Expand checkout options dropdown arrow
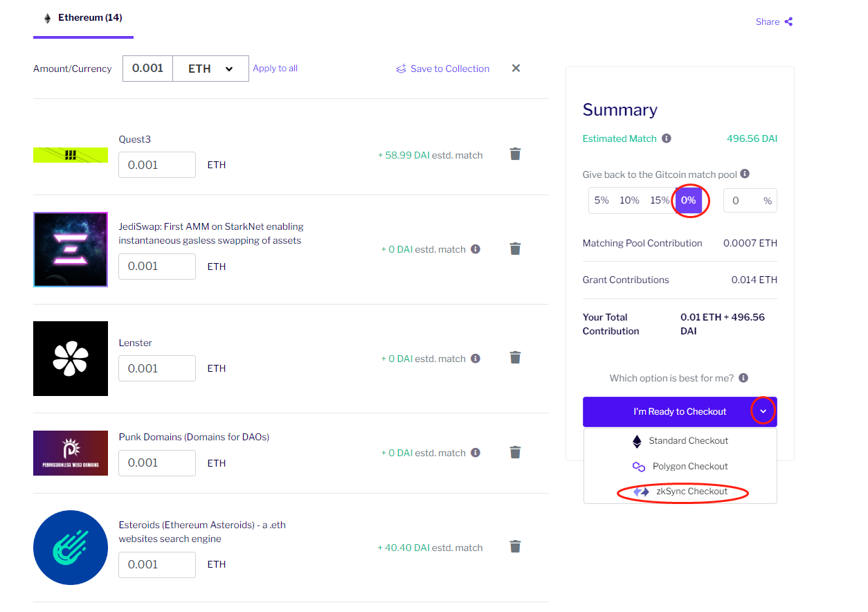Screen dimensions: 868x612 [763, 411]
